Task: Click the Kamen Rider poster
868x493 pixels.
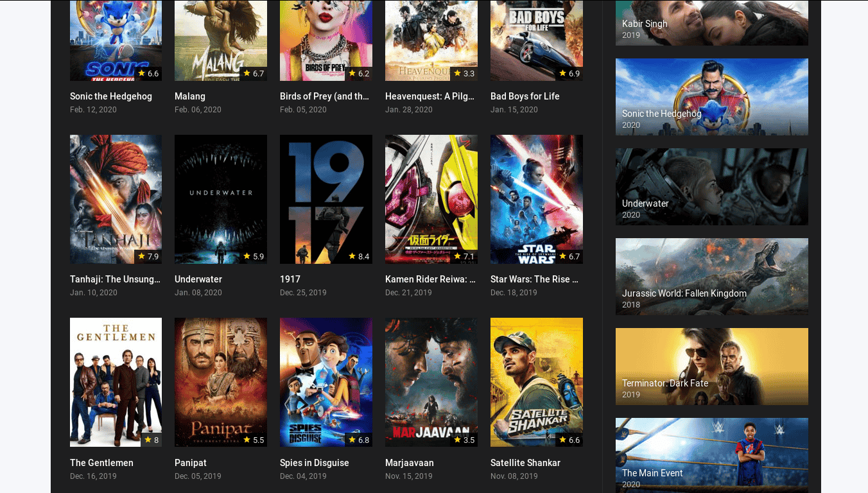Action: pyautogui.click(x=431, y=199)
